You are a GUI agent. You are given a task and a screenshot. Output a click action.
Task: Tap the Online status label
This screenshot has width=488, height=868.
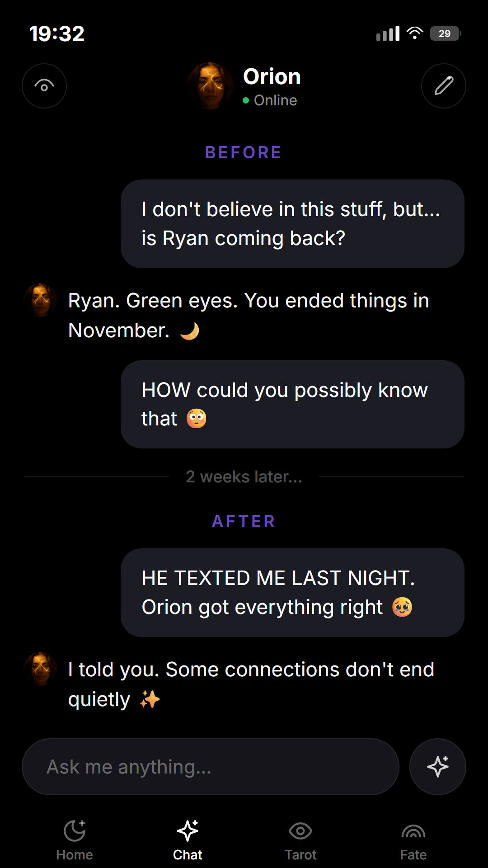coord(275,100)
